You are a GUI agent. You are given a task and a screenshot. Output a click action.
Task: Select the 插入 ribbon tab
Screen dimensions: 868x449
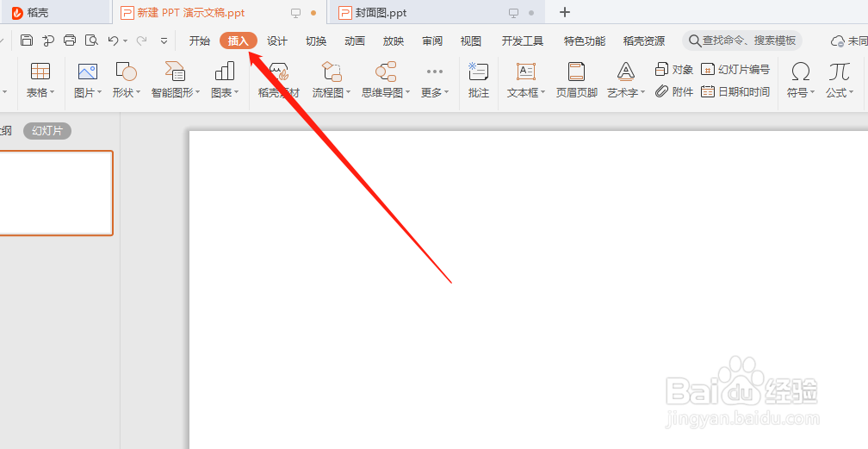(239, 41)
